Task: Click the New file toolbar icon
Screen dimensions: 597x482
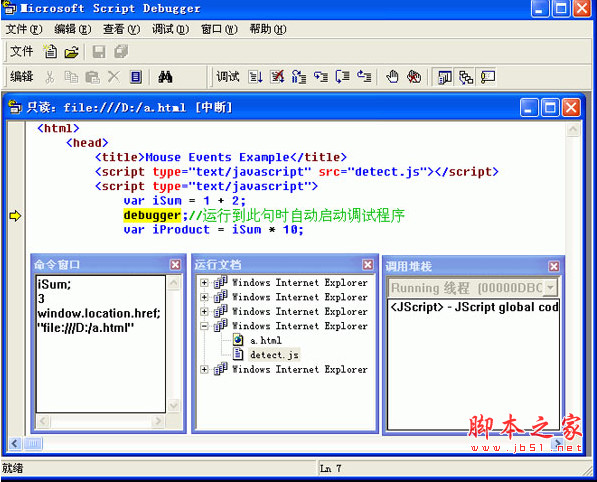Action: [x=50, y=51]
